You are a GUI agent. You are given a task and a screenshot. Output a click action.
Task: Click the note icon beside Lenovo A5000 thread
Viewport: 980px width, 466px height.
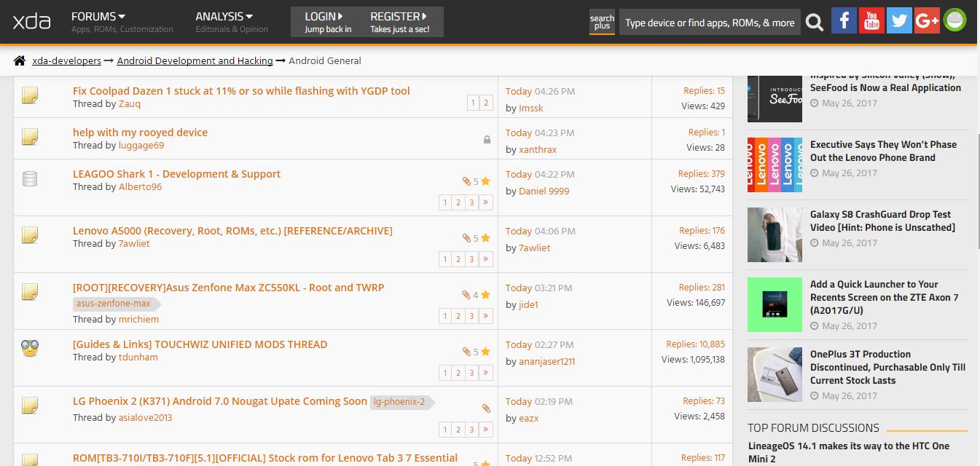pyautogui.click(x=30, y=234)
